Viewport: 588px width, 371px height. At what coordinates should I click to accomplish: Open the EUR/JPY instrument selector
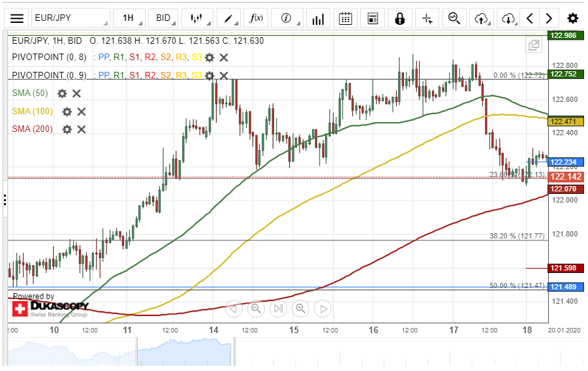click(69, 18)
